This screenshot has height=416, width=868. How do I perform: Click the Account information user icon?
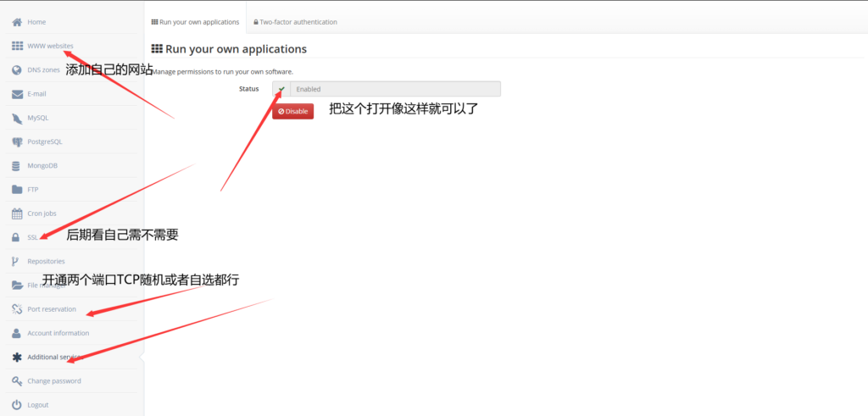17,333
